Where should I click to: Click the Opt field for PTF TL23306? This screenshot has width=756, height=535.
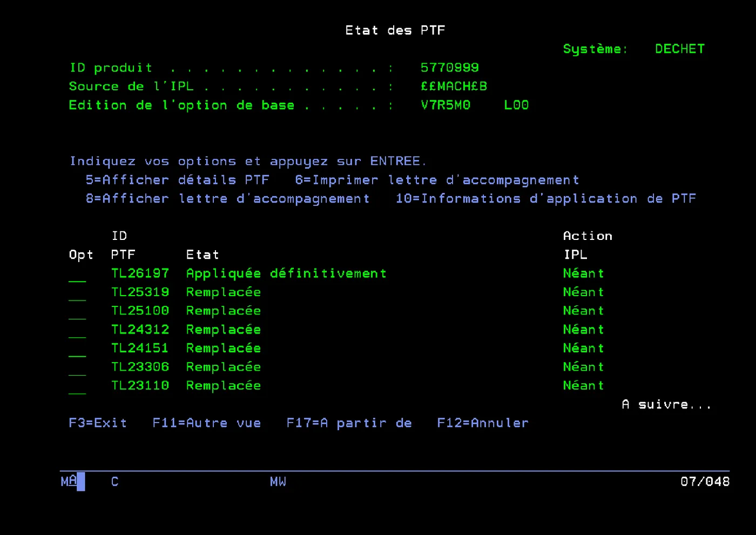(77, 367)
